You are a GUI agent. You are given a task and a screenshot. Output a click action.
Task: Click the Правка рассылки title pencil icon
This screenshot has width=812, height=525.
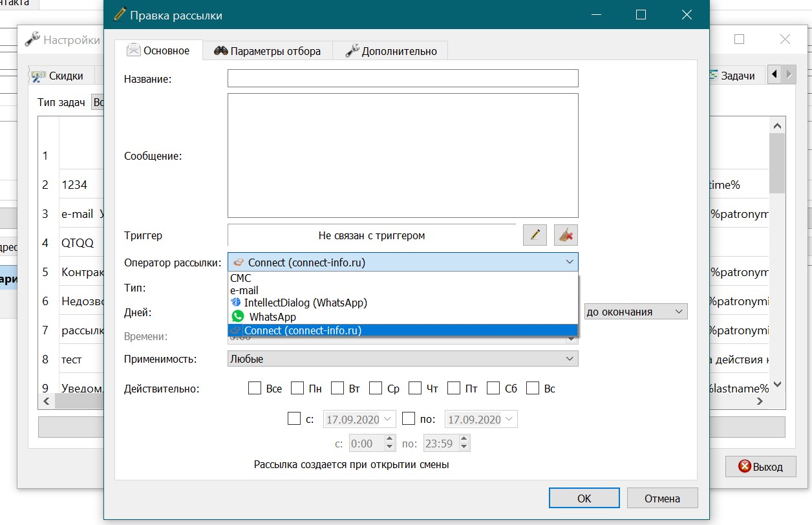(120, 14)
